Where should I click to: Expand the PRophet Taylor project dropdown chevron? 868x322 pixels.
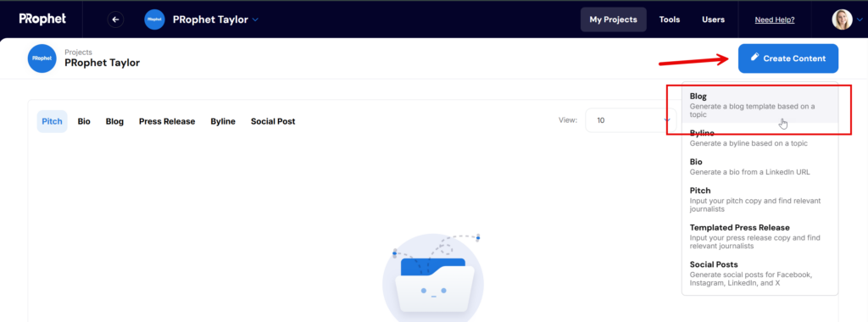pos(255,20)
